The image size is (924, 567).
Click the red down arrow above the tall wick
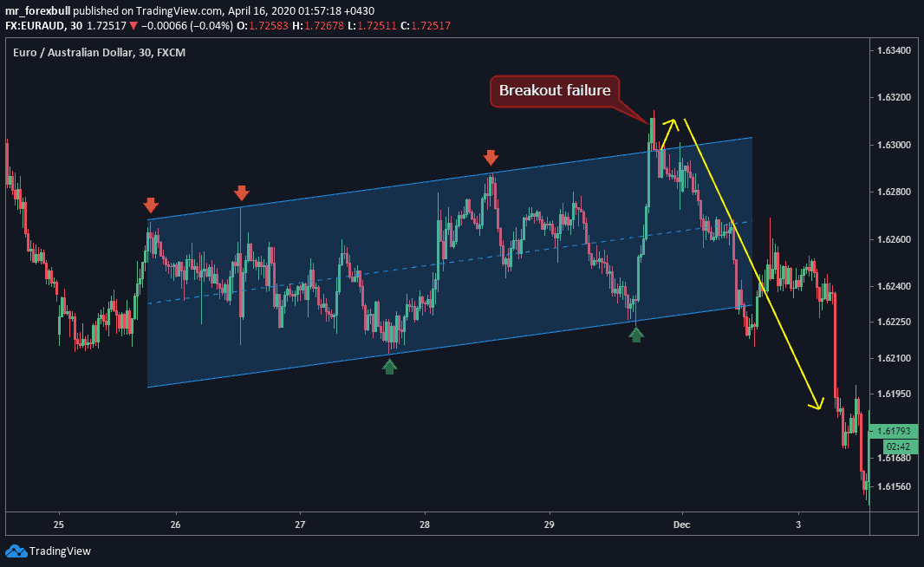pos(241,192)
